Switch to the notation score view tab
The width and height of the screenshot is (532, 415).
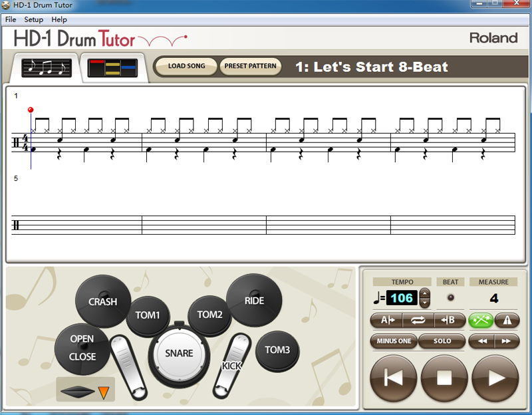point(47,68)
